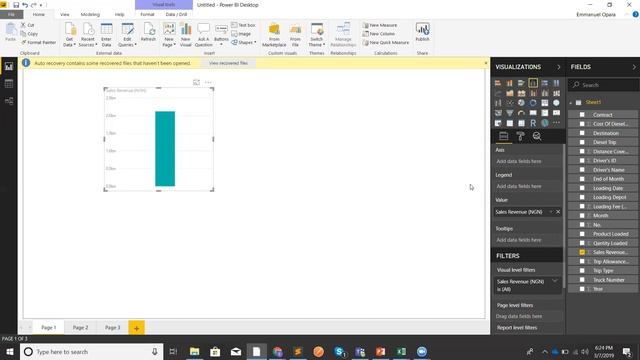Click the New Visual icon
The width and height of the screenshot is (640, 360).
(x=186, y=35)
